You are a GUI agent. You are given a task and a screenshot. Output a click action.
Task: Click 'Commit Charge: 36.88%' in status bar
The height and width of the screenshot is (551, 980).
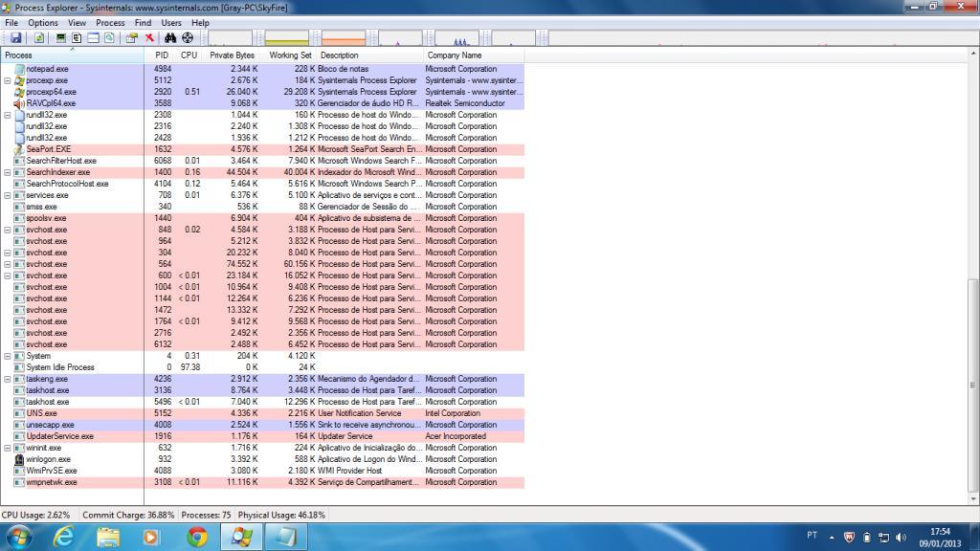click(129, 516)
